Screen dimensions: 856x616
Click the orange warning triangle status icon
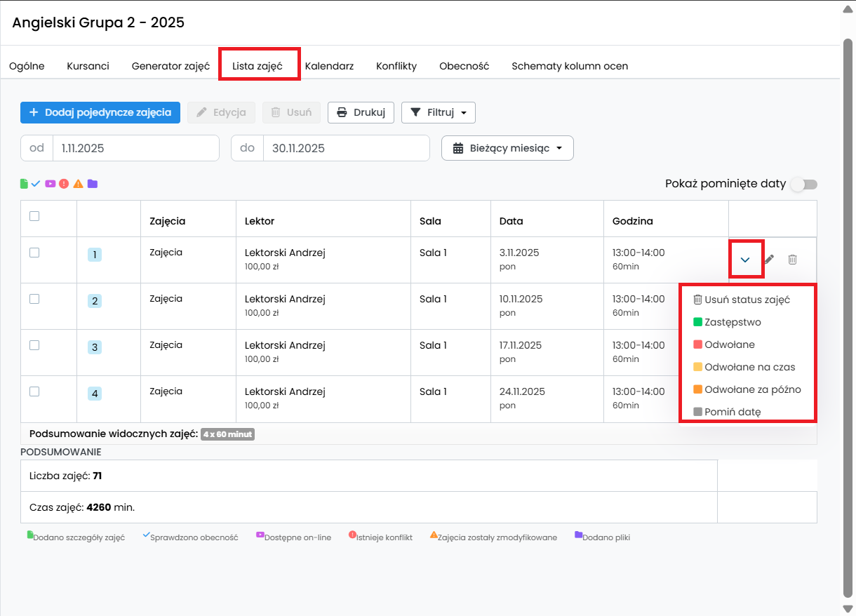point(78,184)
